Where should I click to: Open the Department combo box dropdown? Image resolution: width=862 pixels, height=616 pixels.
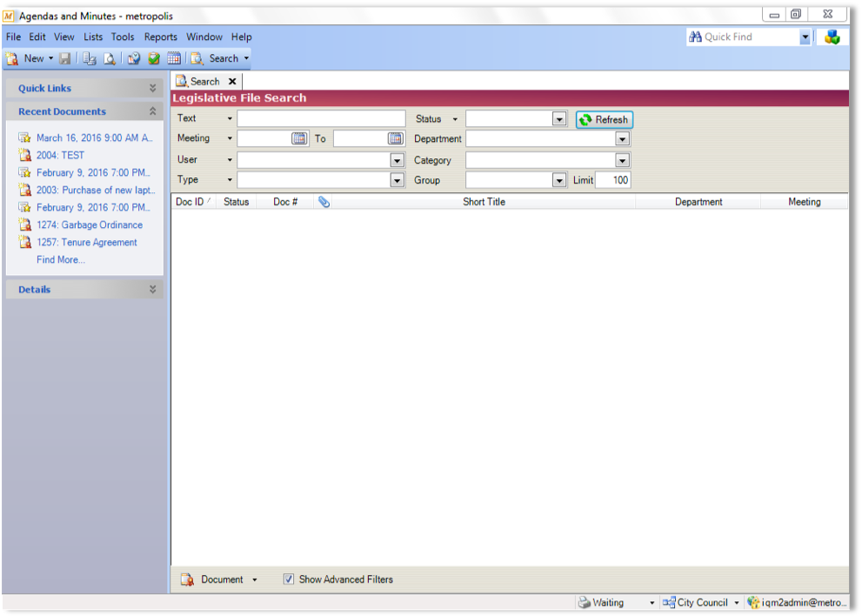click(x=622, y=138)
